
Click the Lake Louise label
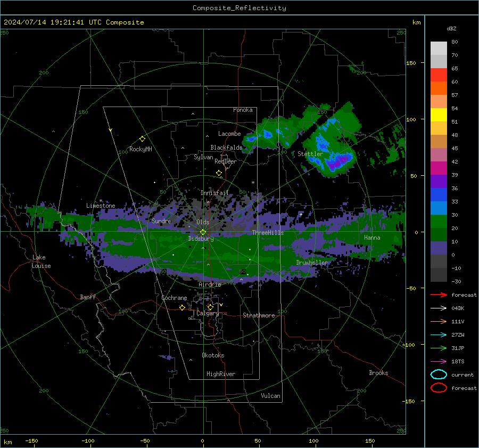tap(41, 262)
